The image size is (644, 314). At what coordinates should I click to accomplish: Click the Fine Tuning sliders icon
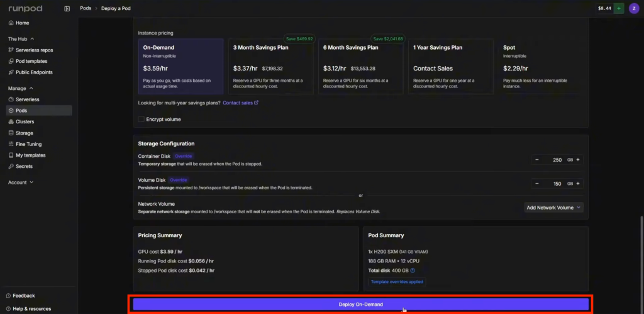[11, 144]
